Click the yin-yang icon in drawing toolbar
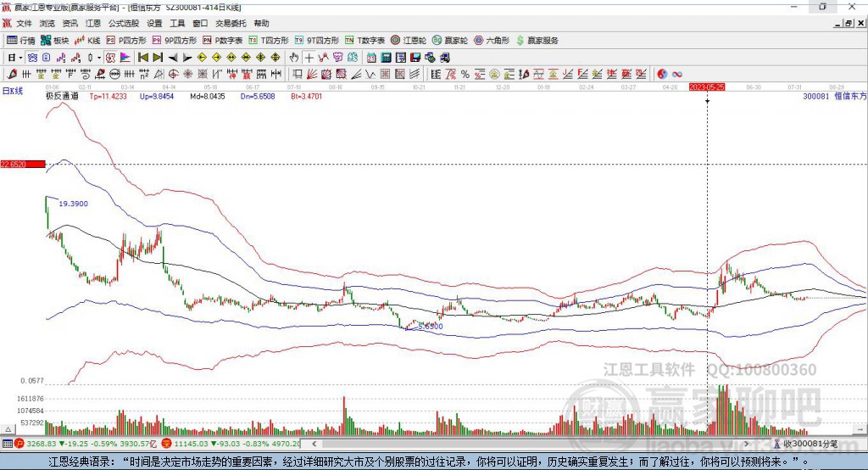 (662, 74)
